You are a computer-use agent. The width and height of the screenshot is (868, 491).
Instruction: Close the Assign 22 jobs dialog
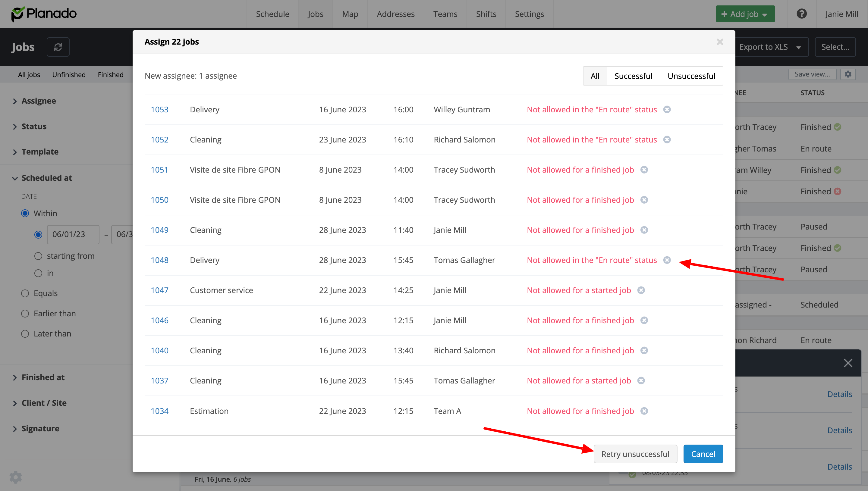tap(720, 42)
